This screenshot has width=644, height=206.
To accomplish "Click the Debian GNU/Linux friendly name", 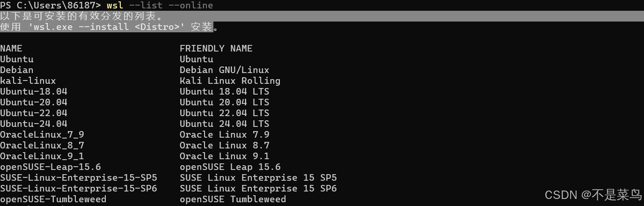I will coord(225,70).
